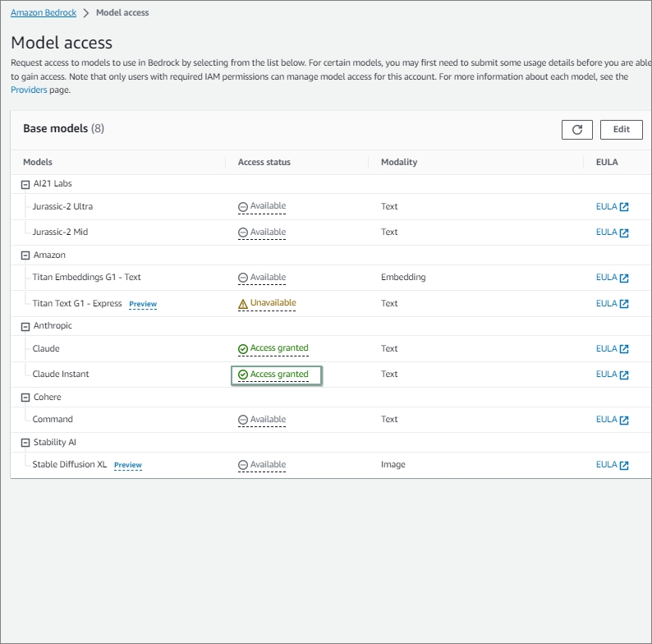Select the Jurassic-2 Ultra model name
The image size is (652, 644).
(62, 207)
